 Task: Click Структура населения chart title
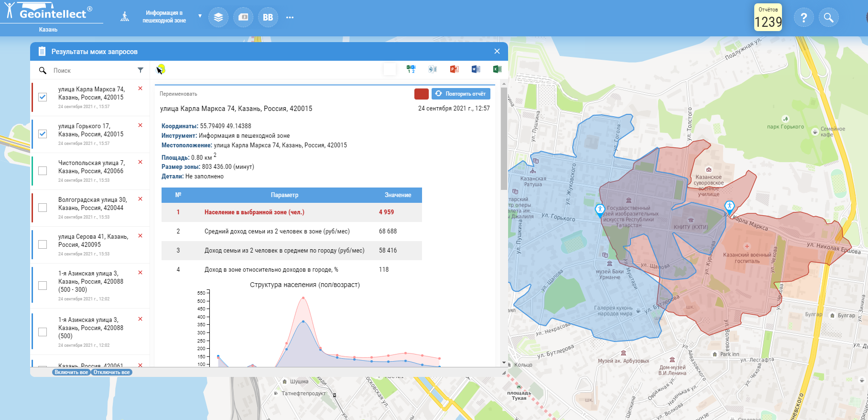tap(305, 285)
